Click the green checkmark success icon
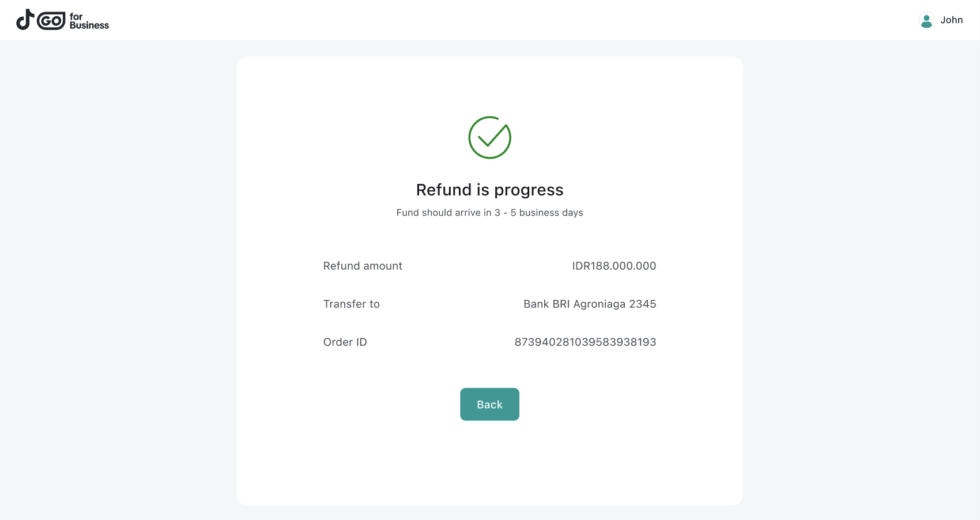Screen dimensions: 980x520 pyautogui.click(x=489, y=138)
